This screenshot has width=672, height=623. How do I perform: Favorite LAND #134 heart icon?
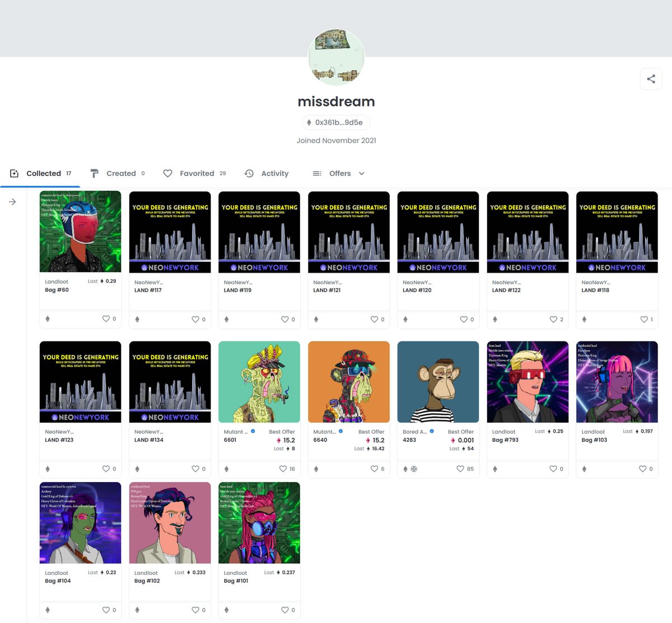pyautogui.click(x=195, y=469)
